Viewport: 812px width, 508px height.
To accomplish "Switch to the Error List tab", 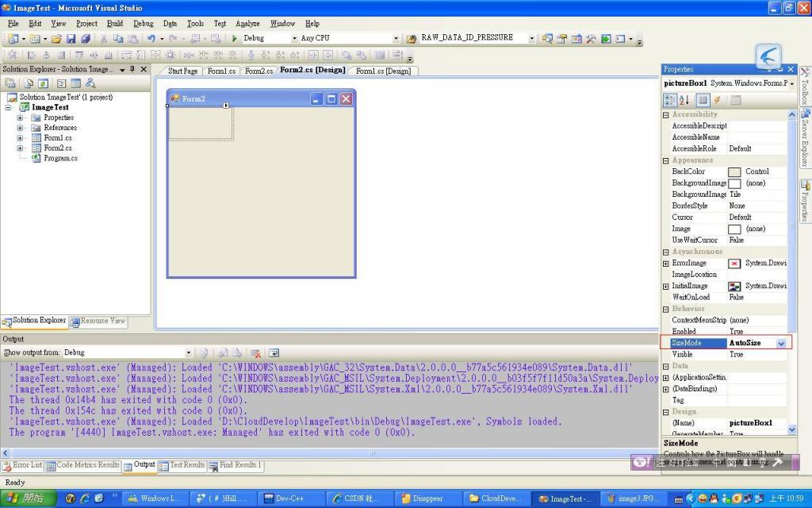I will click(22, 465).
